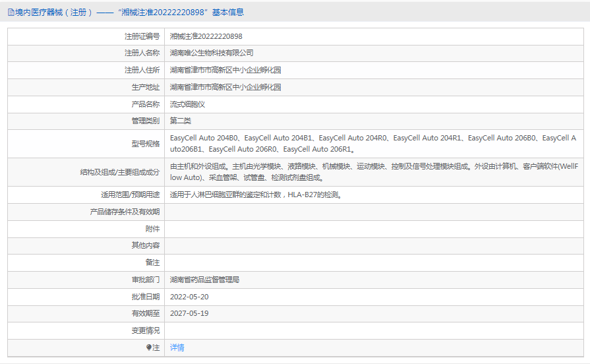
Task: Click the 生产地址 label
Action: click(146, 87)
